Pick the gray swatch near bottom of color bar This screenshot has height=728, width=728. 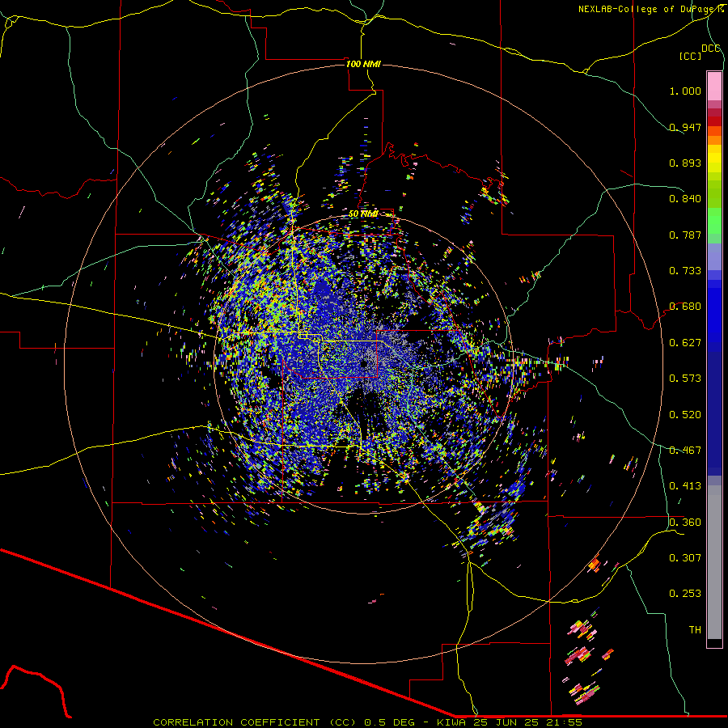pyautogui.click(x=714, y=562)
